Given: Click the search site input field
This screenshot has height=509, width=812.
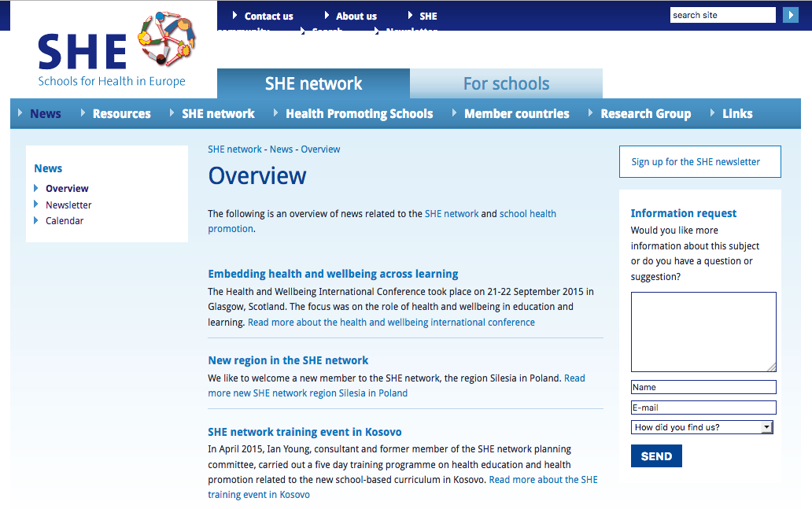Looking at the screenshot, I should pos(723,15).
